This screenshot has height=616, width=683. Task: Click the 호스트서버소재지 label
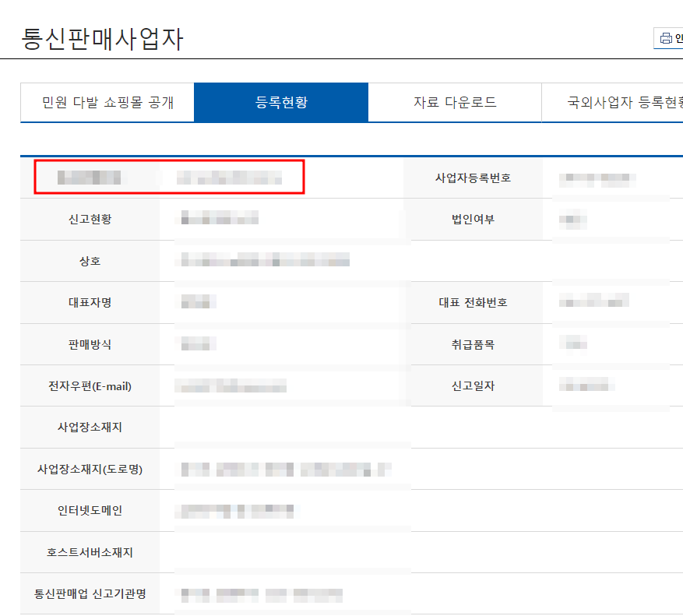(x=90, y=552)
